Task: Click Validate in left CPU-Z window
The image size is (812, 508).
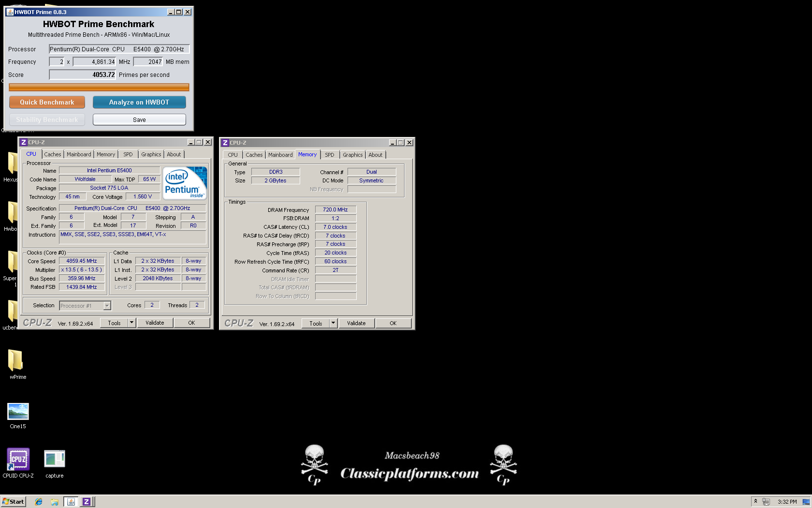Action: tap(155, 323)
